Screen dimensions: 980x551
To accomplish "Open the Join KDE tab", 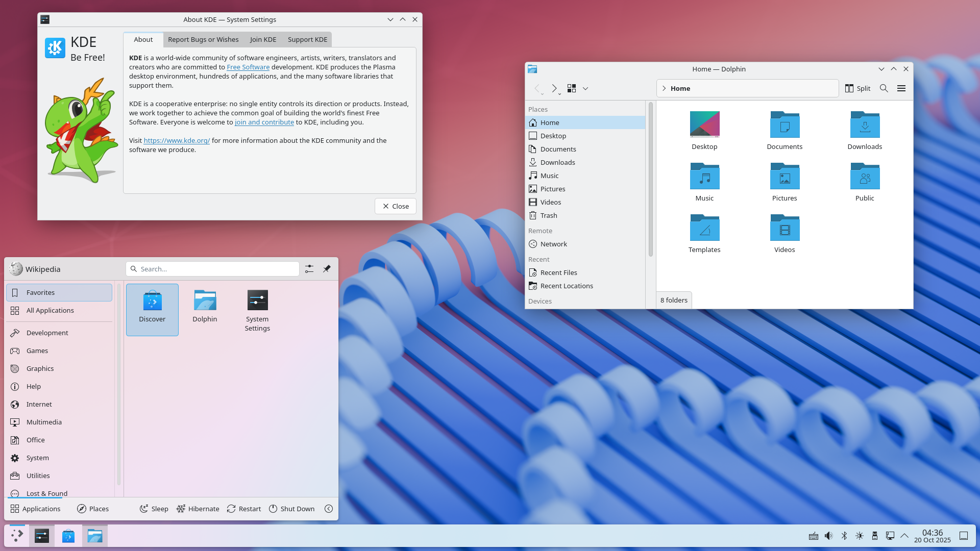I will (262, 39).
